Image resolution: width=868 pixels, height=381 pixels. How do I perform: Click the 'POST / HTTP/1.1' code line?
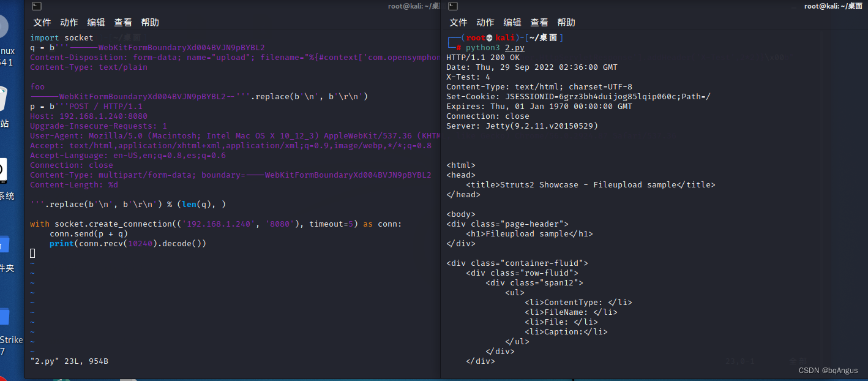[x=86, y=107]
